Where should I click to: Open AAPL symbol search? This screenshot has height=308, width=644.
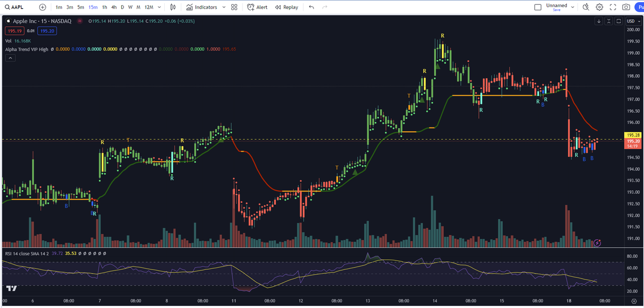tap(14, 7)
